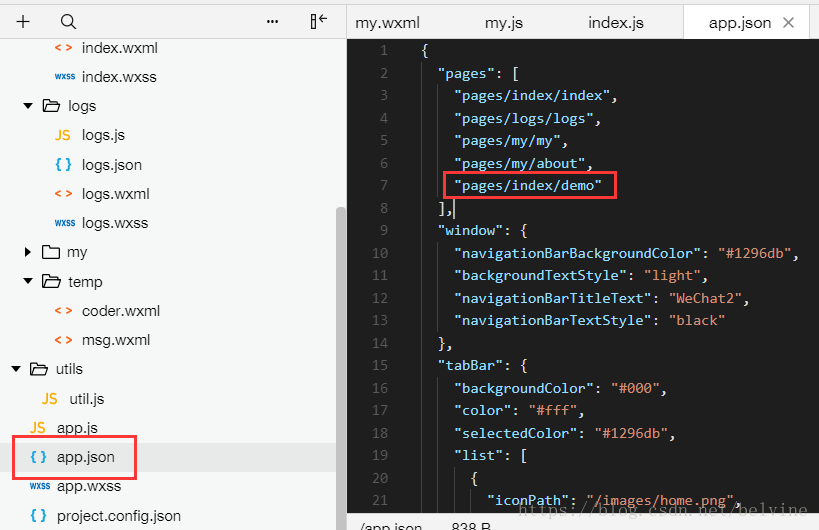
Task: Collapse the temp folder arrow
Action: [28, 281]
